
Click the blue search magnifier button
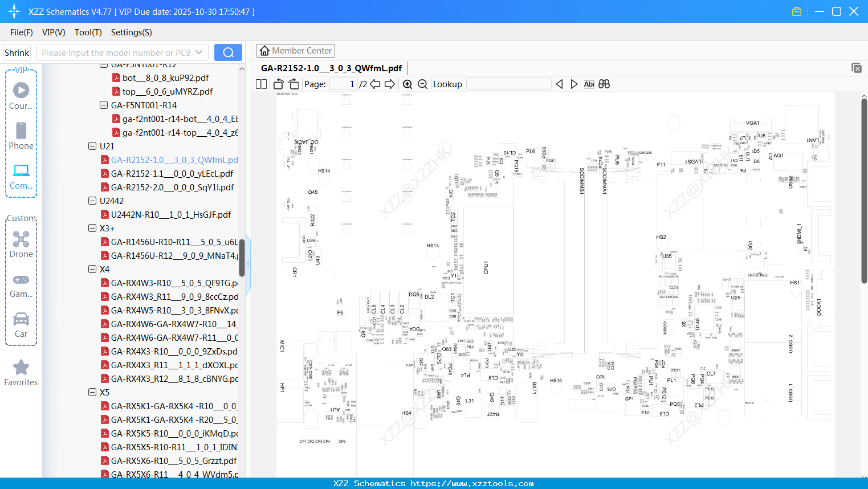point(228,52)
